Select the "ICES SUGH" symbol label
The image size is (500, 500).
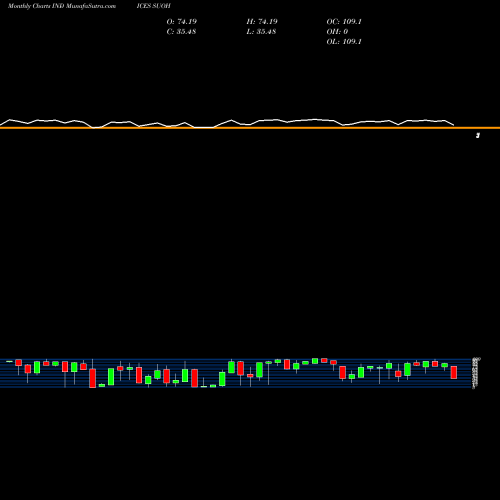pyautogui.click(x=154, y=6)
